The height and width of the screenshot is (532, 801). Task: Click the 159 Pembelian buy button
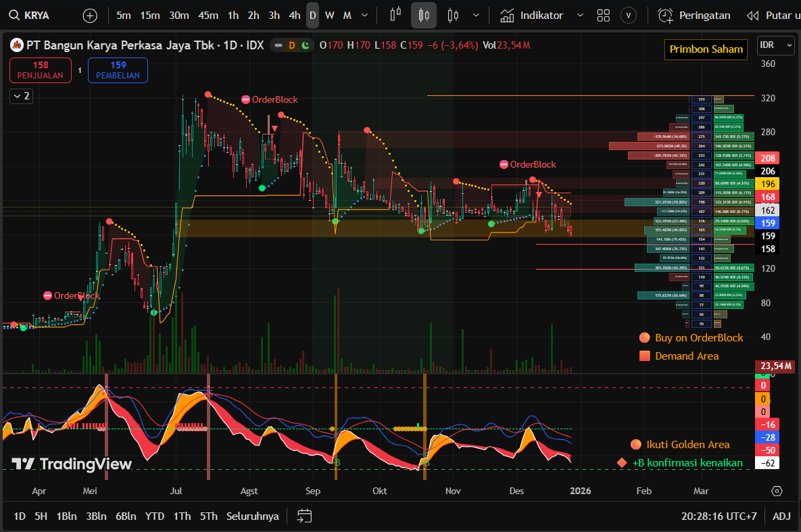118,70
